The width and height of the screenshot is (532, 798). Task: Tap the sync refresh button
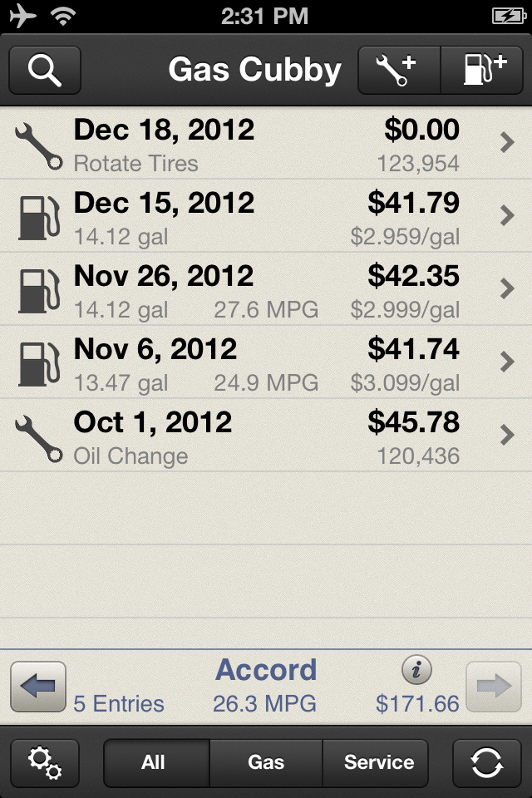[x=486, y=762]
